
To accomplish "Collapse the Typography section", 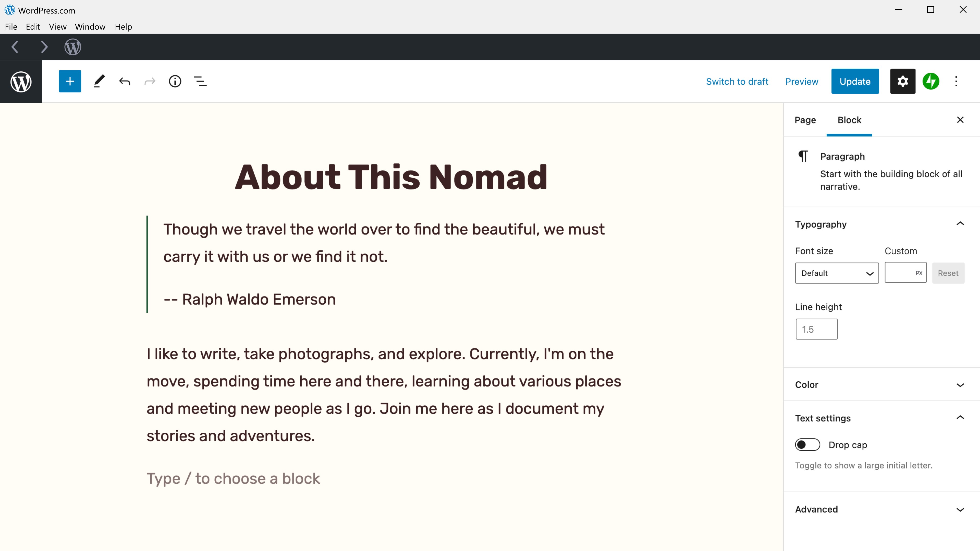I will (x=960, y=224).
